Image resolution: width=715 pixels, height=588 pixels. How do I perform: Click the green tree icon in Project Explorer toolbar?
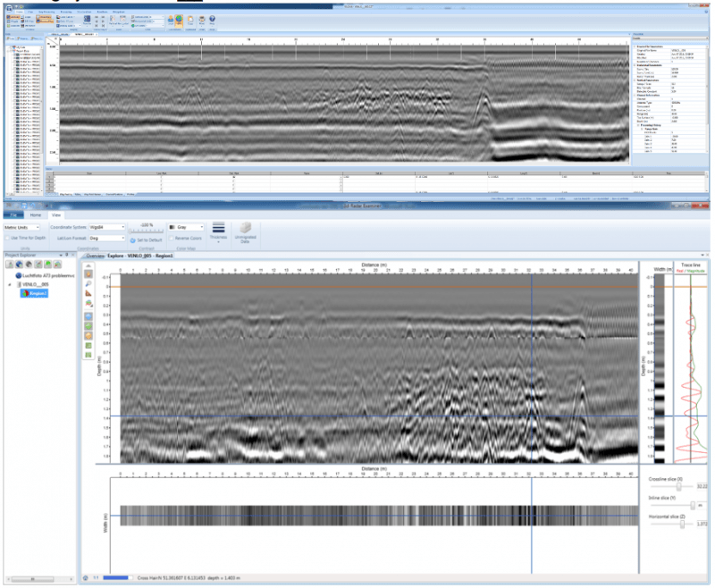(x=47, y=263)
